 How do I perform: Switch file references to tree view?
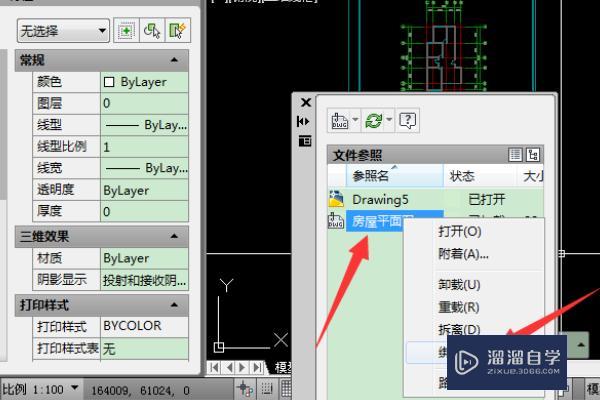coord(533,155)
